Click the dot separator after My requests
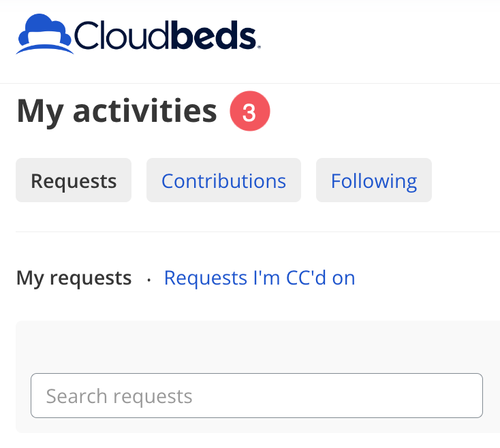 149,279
